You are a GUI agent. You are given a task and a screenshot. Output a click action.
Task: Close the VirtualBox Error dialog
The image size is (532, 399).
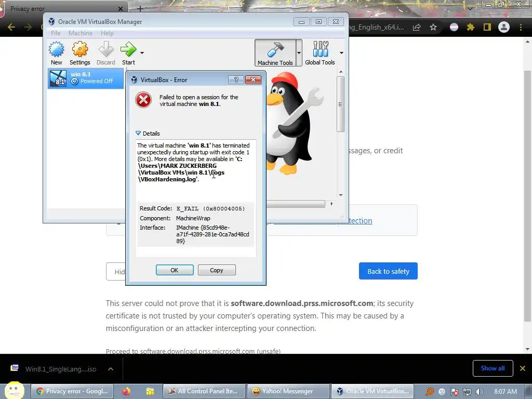click(x=253, y=79)
